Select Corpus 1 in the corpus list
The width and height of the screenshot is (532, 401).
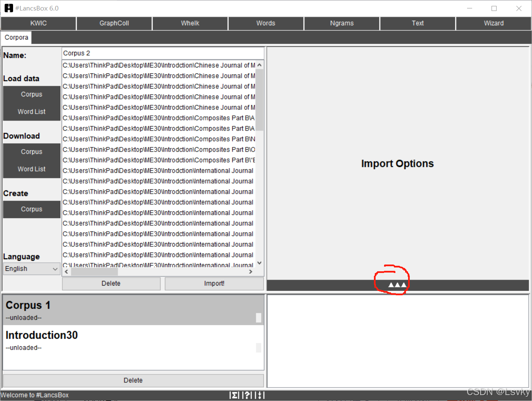point(133,310)
